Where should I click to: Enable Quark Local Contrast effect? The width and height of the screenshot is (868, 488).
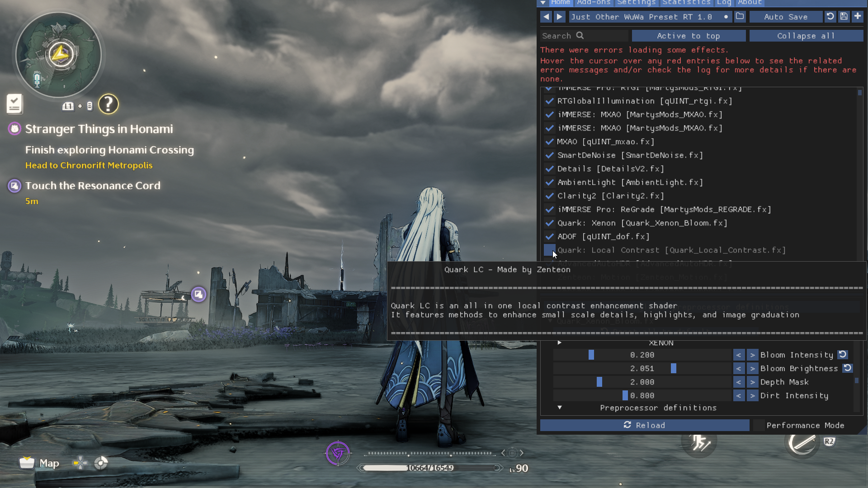(x=549, y=250)
